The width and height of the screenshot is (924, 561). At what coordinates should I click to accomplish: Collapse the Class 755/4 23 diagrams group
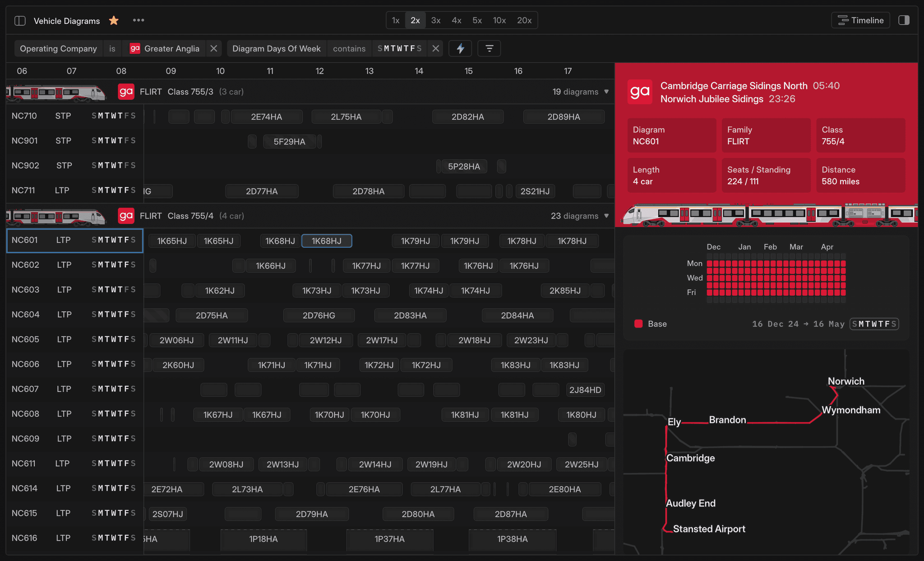click(x=606, y=216)
